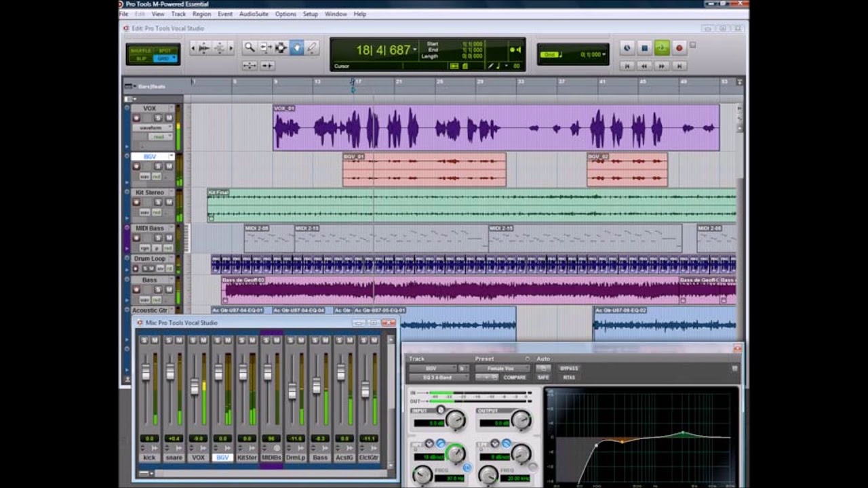Open plug-in Track selector showing BGV
The width and height of the screenshot is (868, 488).
point(432,369)
